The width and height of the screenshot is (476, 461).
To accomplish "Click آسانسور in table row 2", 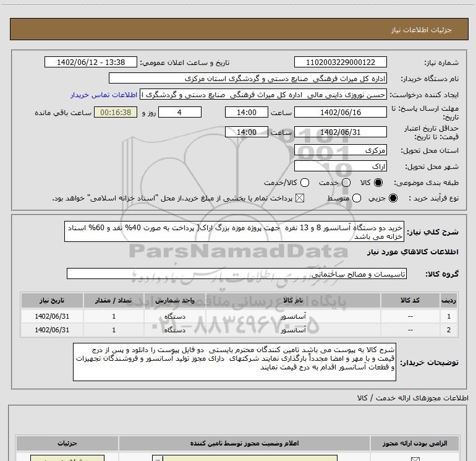I will tap(293, 330).
